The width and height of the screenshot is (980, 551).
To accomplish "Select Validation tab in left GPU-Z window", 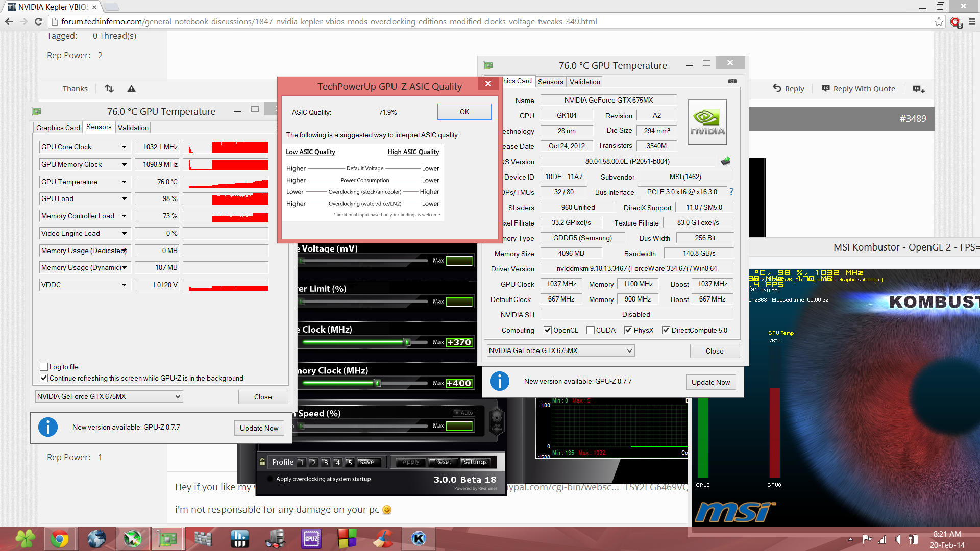I will click(x=133, y=128).
